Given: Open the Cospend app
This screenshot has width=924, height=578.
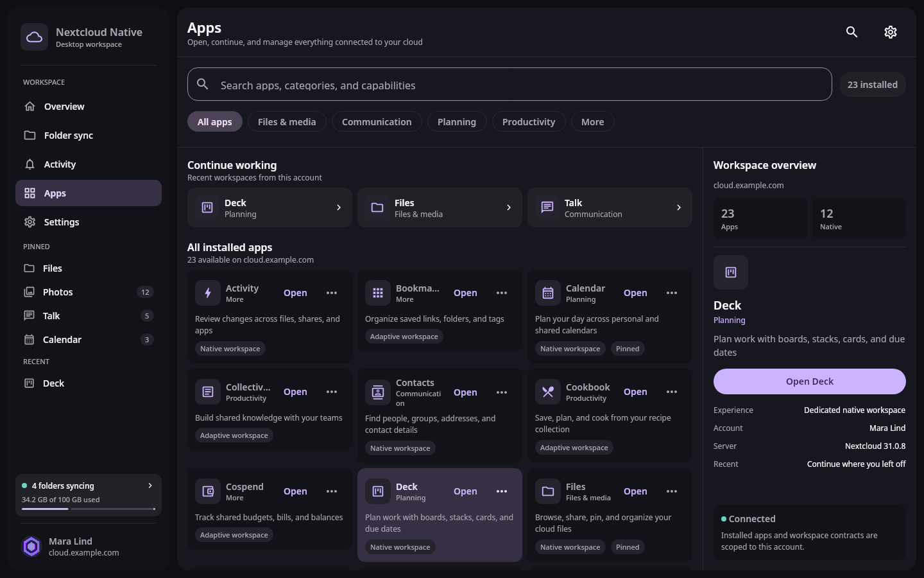Looking at the screenshot, I should [295, 491].
